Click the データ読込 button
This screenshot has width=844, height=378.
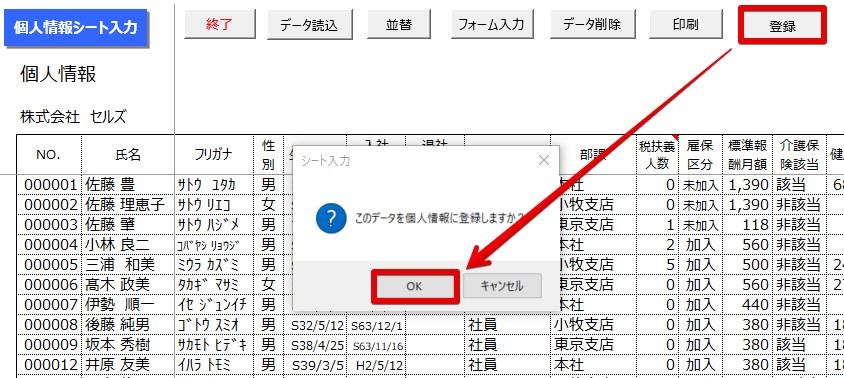click(309, 24)
